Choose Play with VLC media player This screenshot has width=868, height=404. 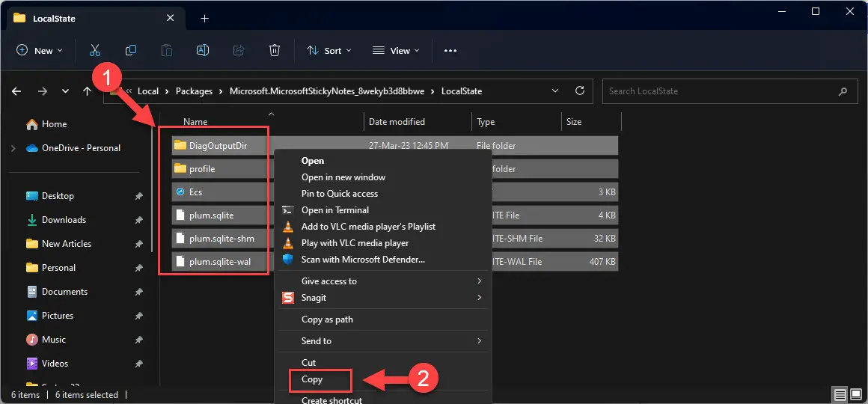pyautogui.click(x=355, y=243)
